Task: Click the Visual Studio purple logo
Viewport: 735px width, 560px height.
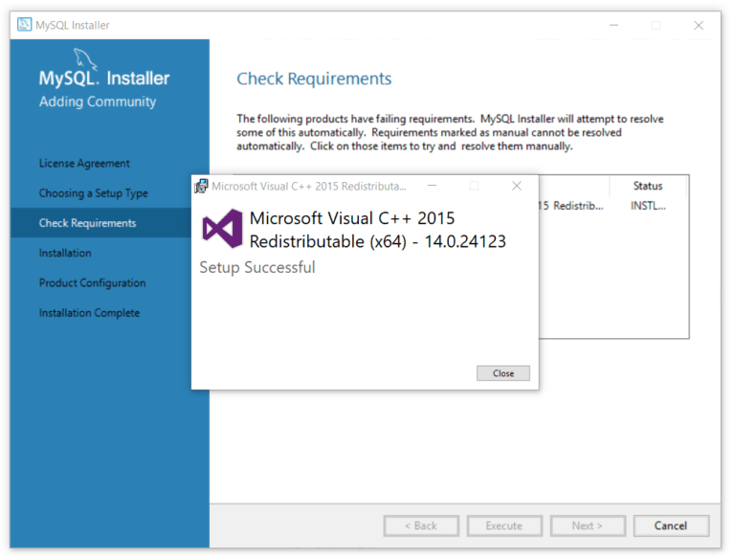Action: point(223,229)
